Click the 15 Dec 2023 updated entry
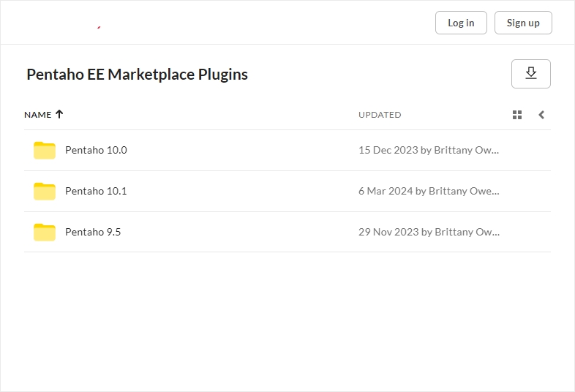This screenshot has height=392, width=575. pyautogui.click(x=428, y=150)
